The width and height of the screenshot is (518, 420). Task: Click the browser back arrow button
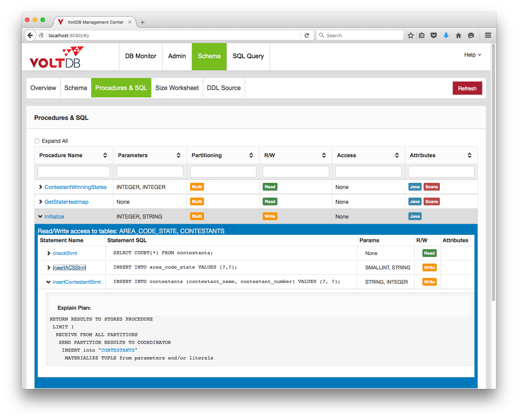[30, 35]
